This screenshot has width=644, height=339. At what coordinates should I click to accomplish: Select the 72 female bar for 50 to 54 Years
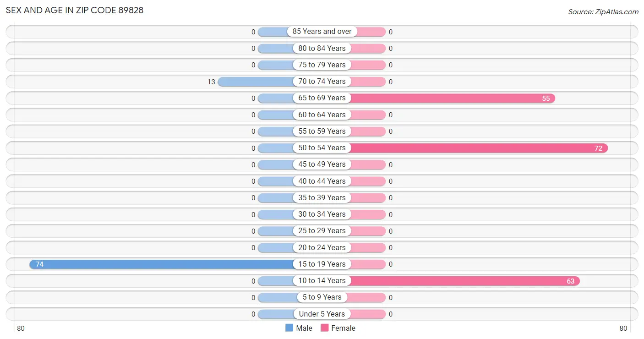click(x=478, y=148)
